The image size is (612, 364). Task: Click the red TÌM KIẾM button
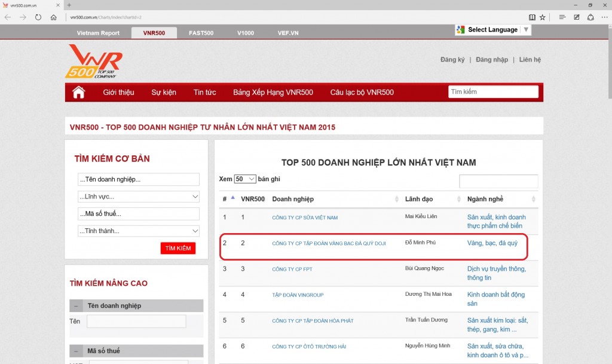[178, 248]
